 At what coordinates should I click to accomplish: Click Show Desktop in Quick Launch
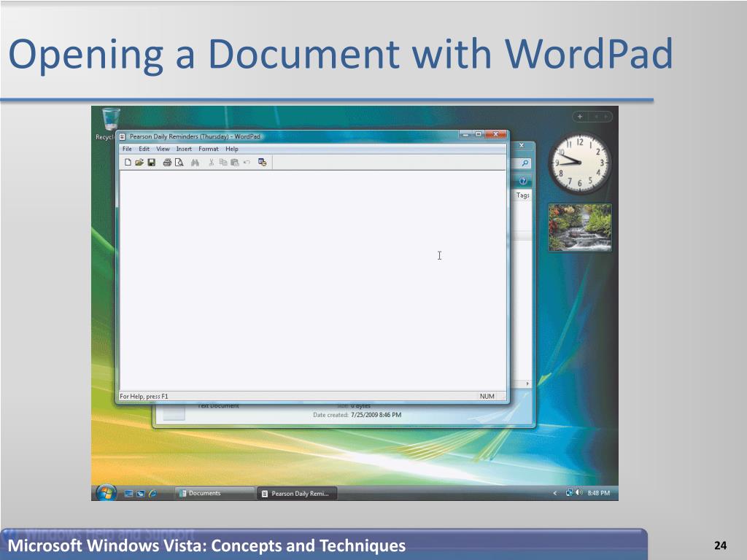(x=128, y=494)
